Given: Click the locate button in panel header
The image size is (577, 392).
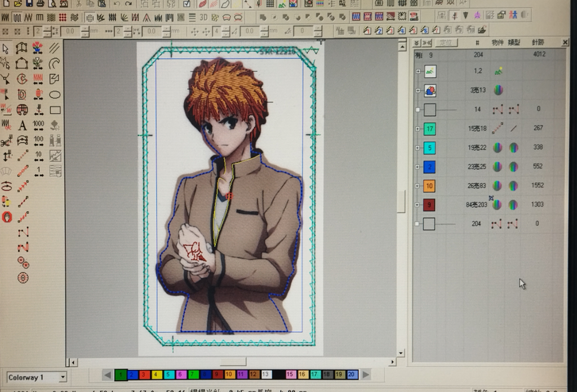Looking at the screenshot, I should tap(446, 43).
